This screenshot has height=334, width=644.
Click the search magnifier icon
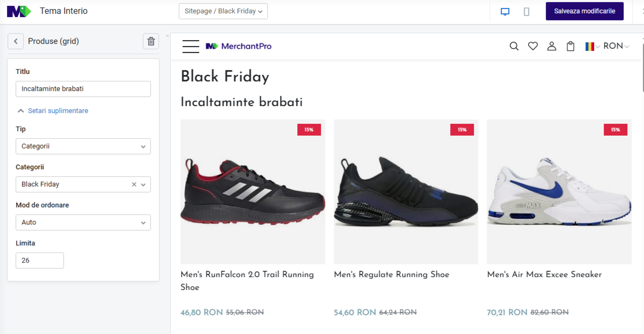514,46
